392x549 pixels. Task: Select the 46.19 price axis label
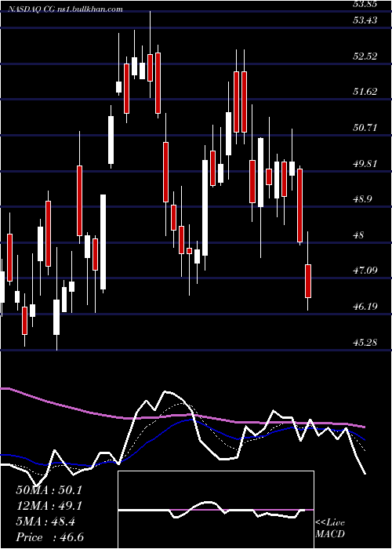tap(365, 307)
